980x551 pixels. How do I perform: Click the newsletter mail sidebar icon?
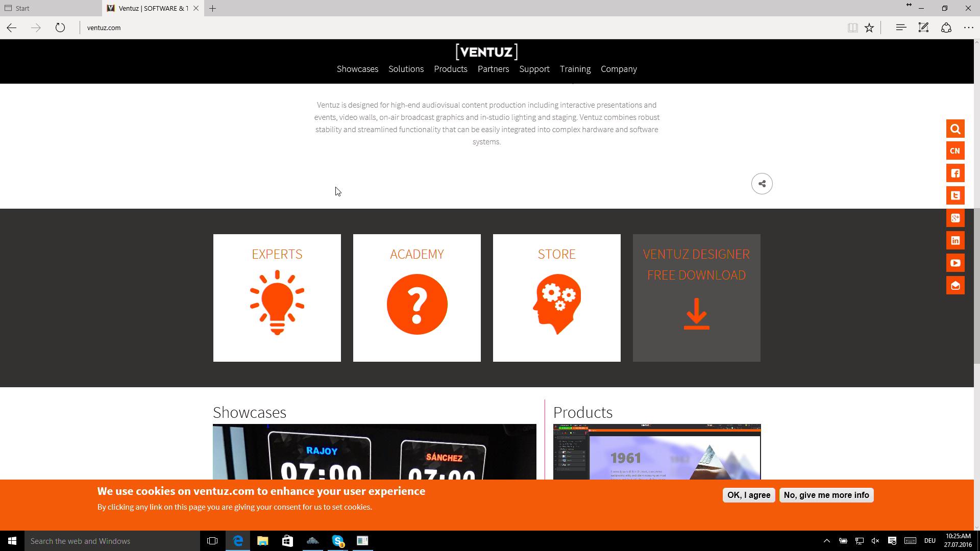pyautogui.click(x=955, y=286)
